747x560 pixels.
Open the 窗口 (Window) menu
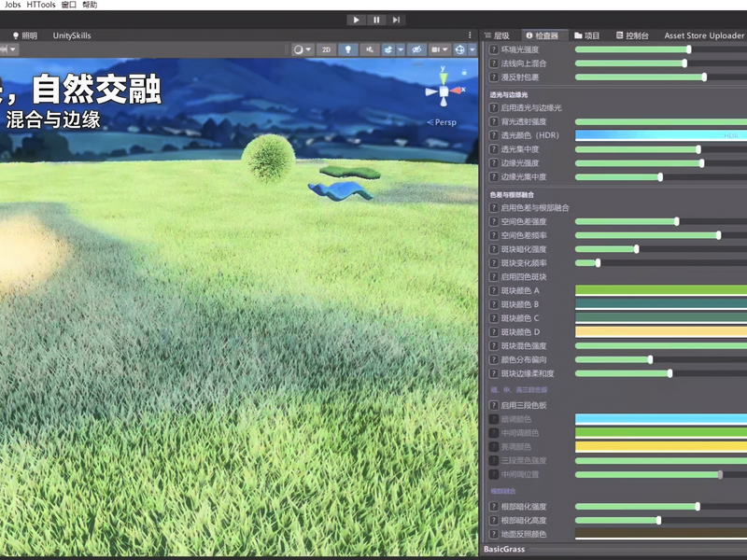[x=69, y=5]
